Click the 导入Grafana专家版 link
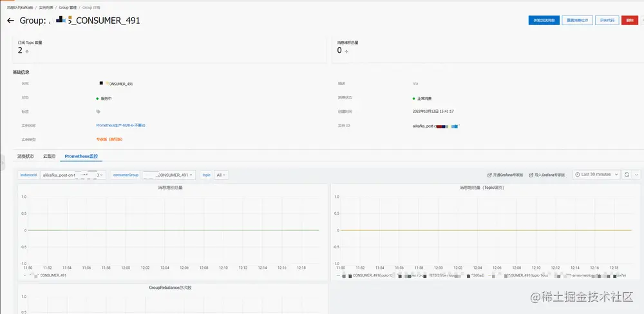This screenshot has height=314, width=644. point(549,175)
